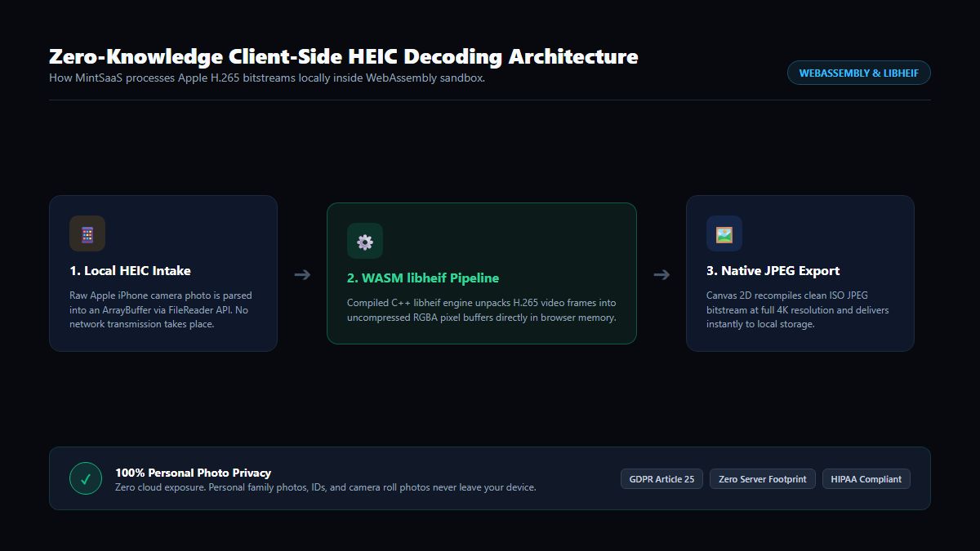Screen dimensions: 980x551
Task: Click the description 'Raw Apple iPhone camera photo is parsed'
Action: tap(161, 309)
